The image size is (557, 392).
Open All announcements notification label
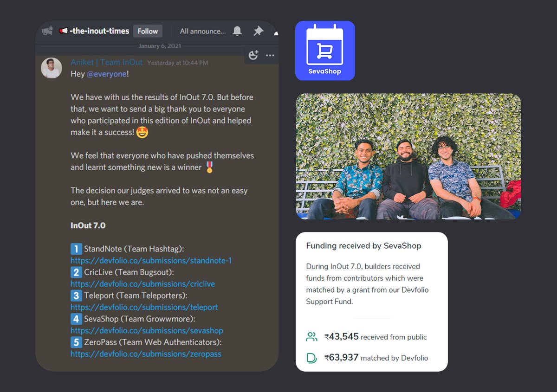click(x=202, y=31)
